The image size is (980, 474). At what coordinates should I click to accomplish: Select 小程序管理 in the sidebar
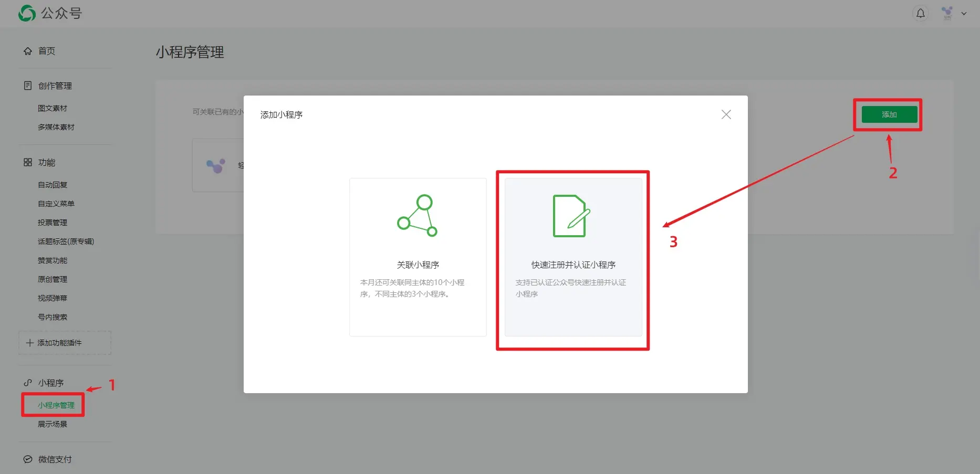click(x=56, y=405)
